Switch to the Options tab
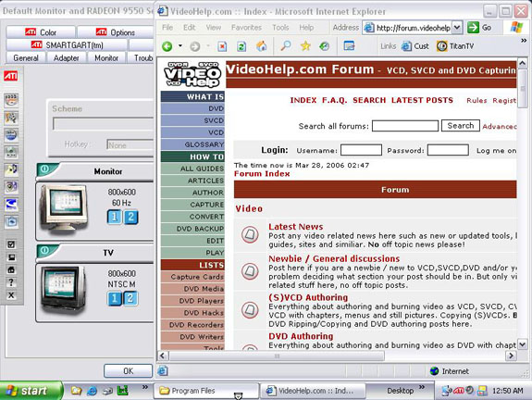The height and width of the screenshot is (400, 532). 116,32
